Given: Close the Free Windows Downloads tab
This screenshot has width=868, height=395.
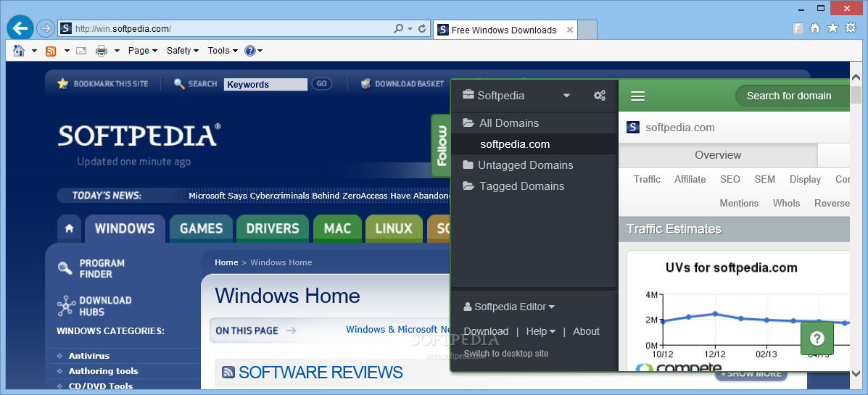Looking at the screenshot, I should (570, 30).
